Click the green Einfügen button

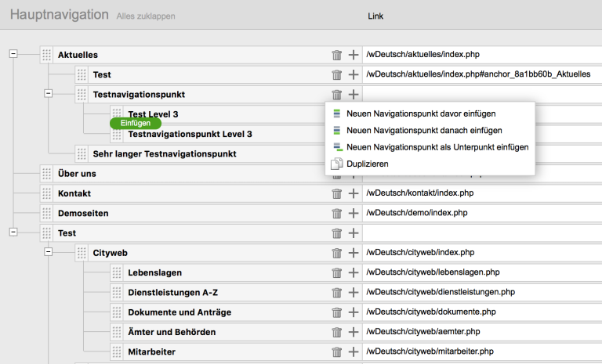(136, 123)
